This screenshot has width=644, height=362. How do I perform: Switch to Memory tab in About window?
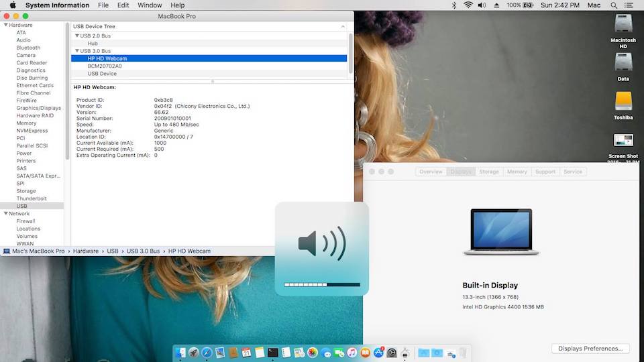click(x=517, y=172)
